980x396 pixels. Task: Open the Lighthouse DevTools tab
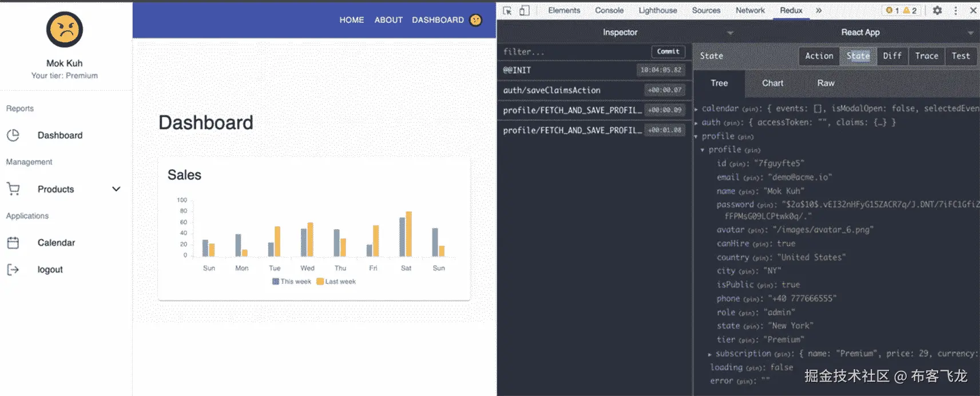[x=658, y=10]
